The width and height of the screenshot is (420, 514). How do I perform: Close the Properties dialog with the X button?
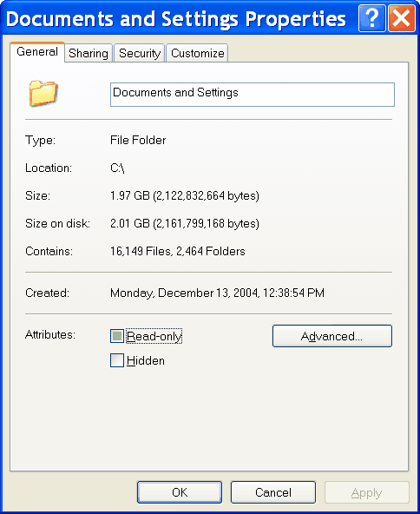click(401, 18)
